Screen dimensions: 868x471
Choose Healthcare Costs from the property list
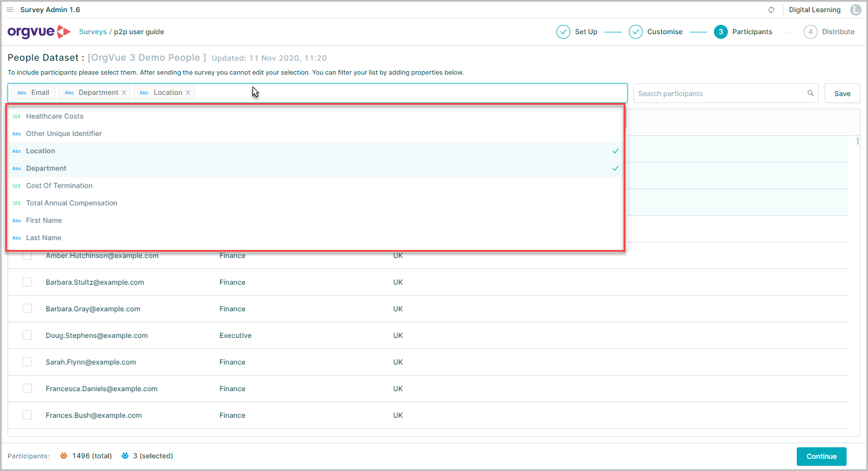(x=315, y=116)
